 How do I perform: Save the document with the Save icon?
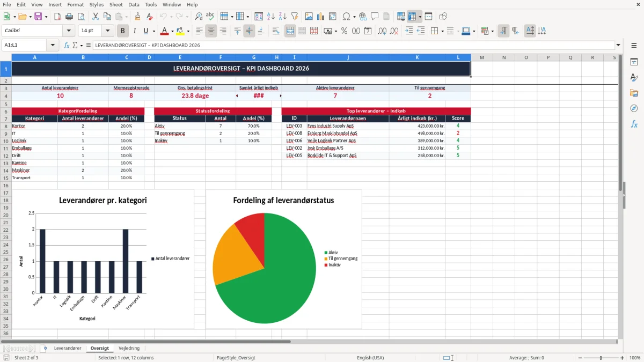[38, 17]
